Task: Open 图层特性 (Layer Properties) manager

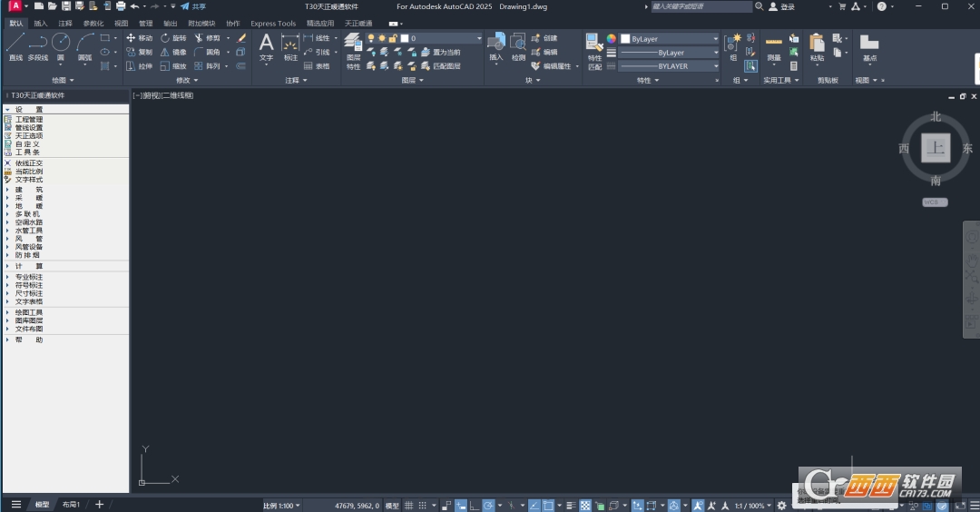Action: (x=353, y=51)
